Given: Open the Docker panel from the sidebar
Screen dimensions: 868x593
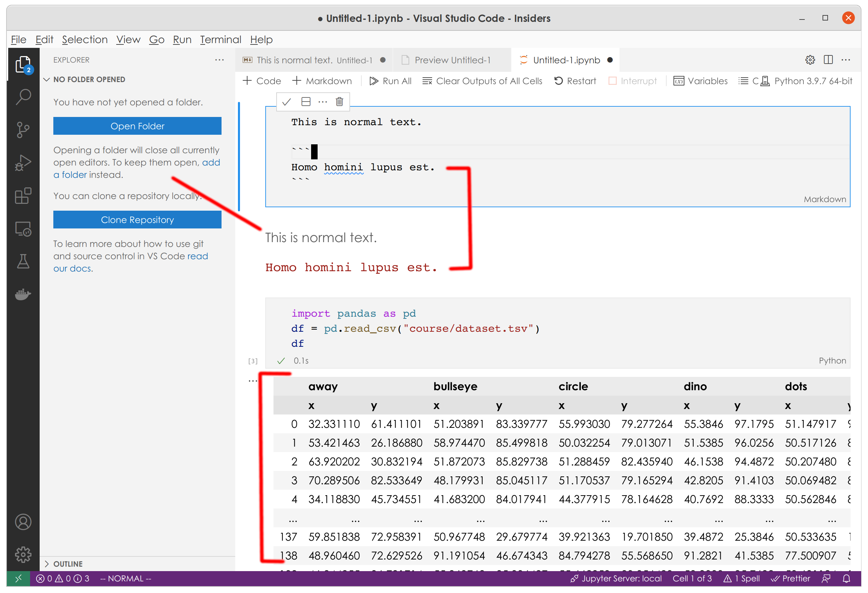Looking at the screenshot, I should click(x=23, y=294).
